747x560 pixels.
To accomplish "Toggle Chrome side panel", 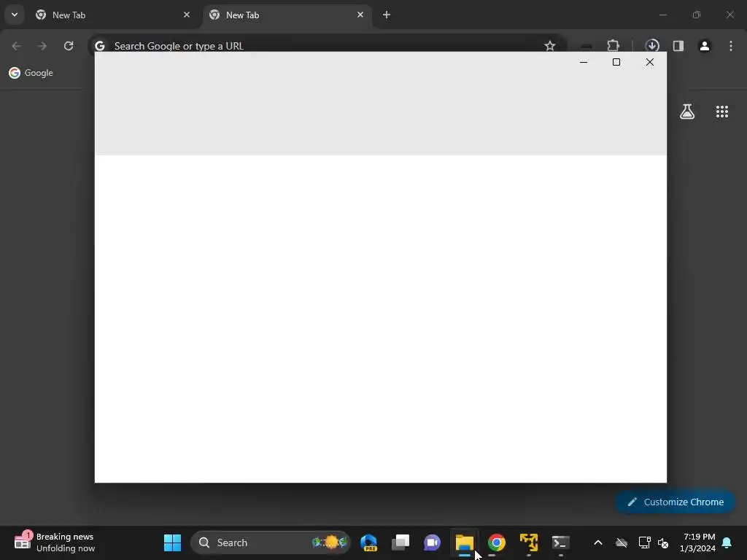I will click(678, 46).
